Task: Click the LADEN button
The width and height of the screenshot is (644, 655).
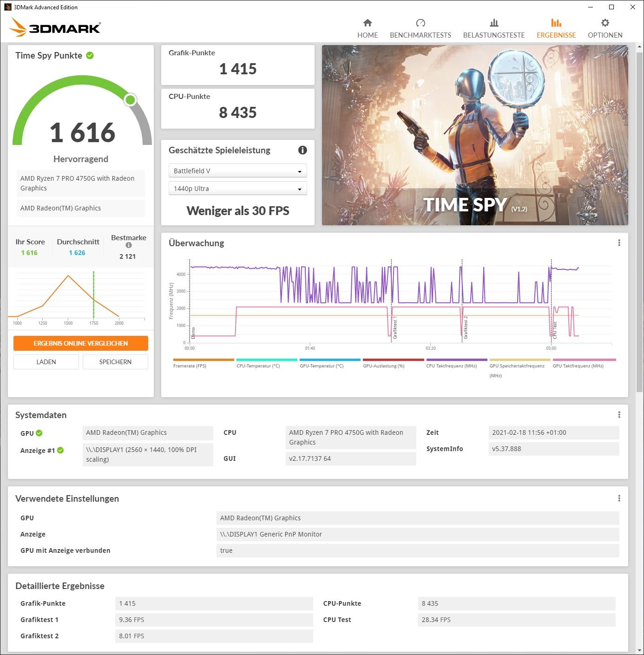Action: pos(46,362)
